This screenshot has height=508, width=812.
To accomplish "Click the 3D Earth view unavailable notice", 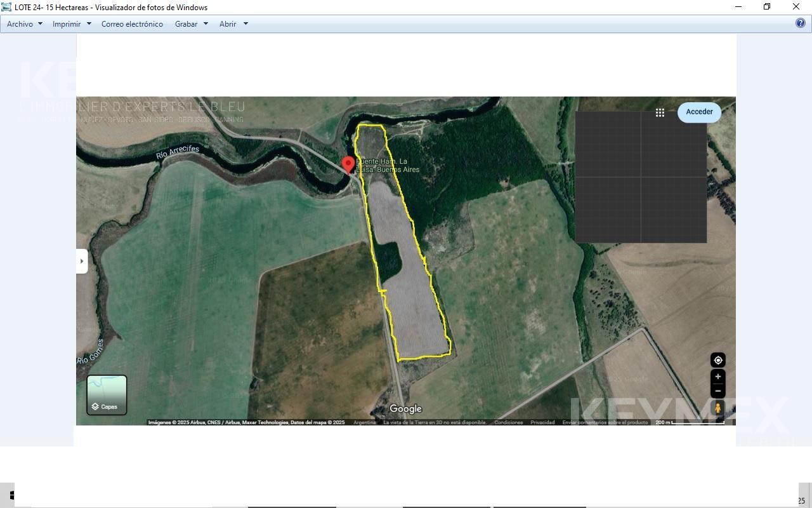I will (435, 422).
